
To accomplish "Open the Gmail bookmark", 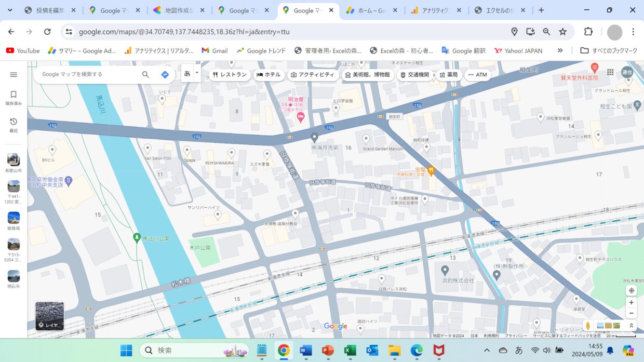I will (214, 50).
